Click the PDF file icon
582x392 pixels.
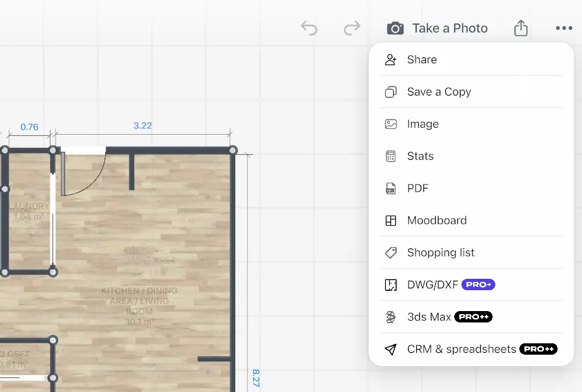coord(390,188)
